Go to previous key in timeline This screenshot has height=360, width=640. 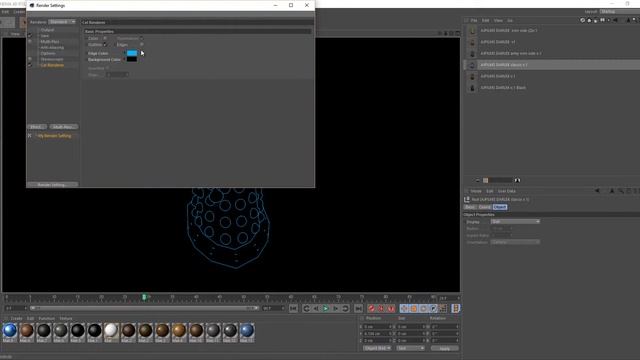point(307,309)
